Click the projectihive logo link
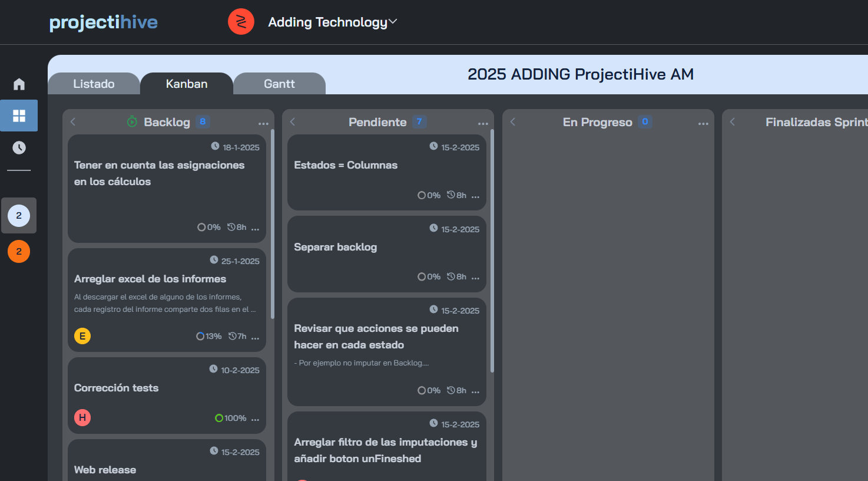Image resolution: width=868 pixels, height=481 pixels. coord(104,22)
